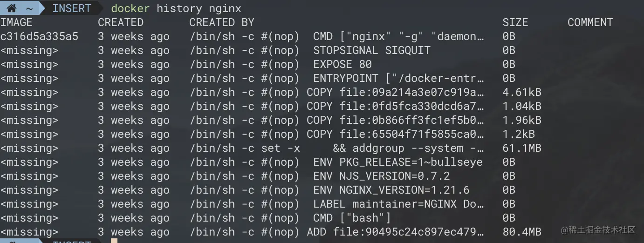
Task: Click the 'docker history nginx' command text
Action: (x=176, y=8)
